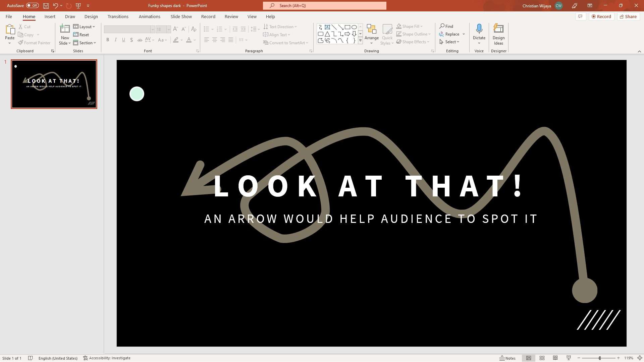Toggle Italic text formatting
644x362 pixels.
[x=116, y=40]
